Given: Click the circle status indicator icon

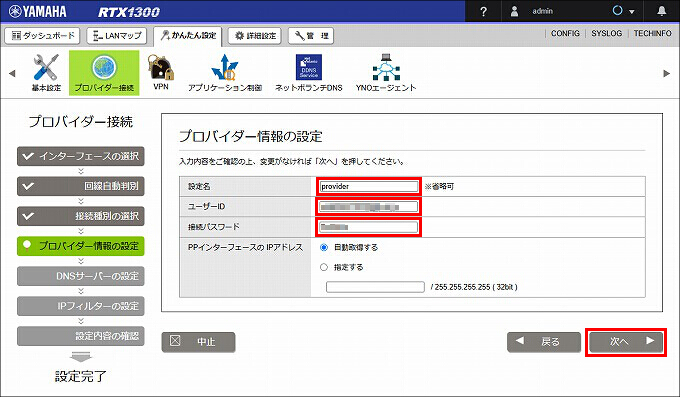Looking at the screenshot, I should point(618,11).
